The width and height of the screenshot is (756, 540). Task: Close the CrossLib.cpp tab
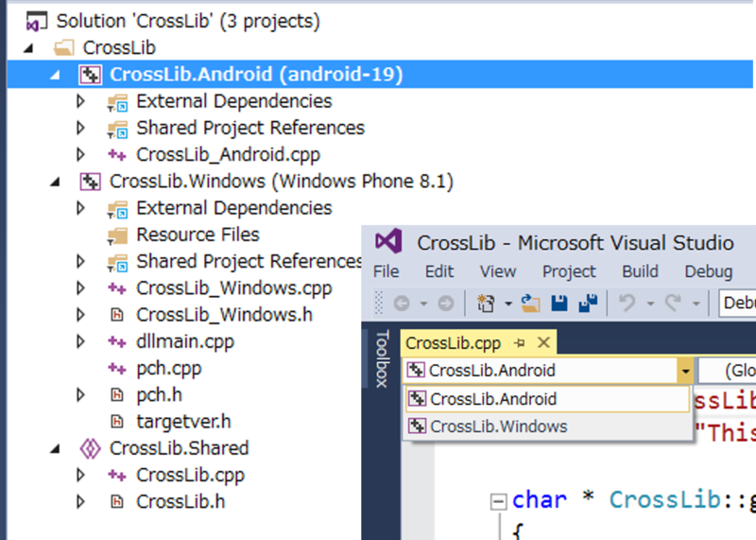[x=543, y=343]
